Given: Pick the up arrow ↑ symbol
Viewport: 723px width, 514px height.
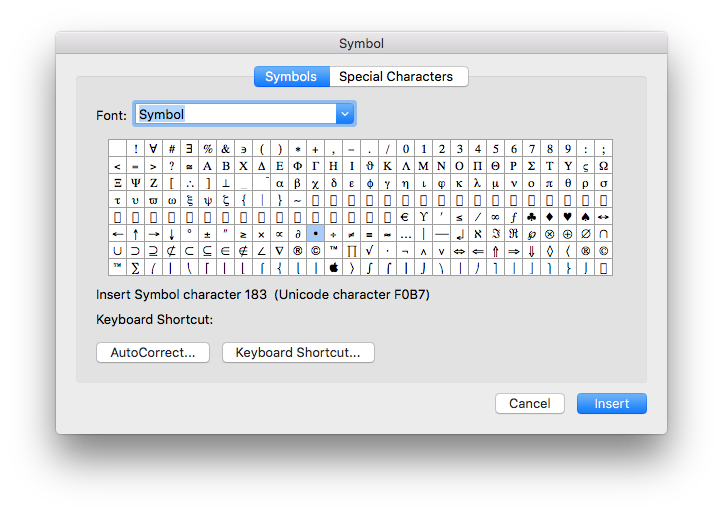Looking at the screenshot, I should pyautogui.click(x=136, y=234).
